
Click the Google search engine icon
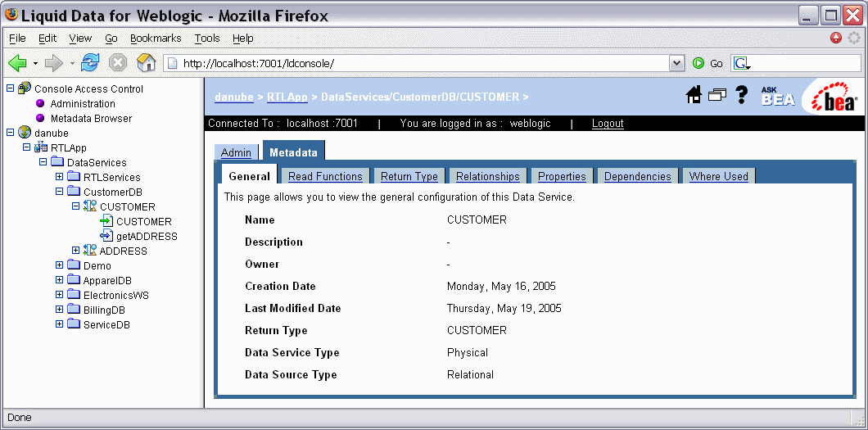tap(742, 64)
